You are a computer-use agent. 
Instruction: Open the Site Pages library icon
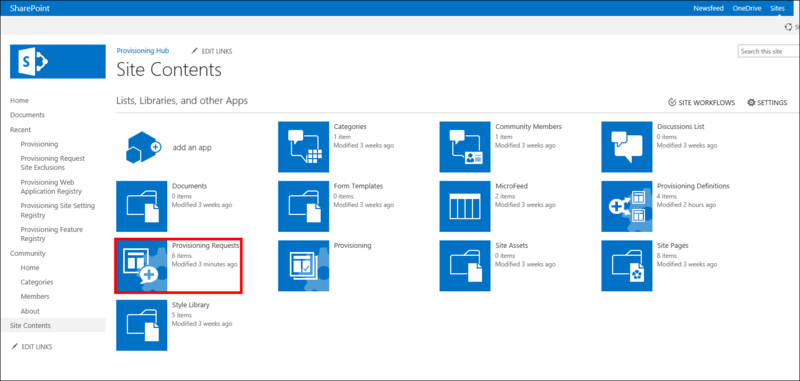627,266
